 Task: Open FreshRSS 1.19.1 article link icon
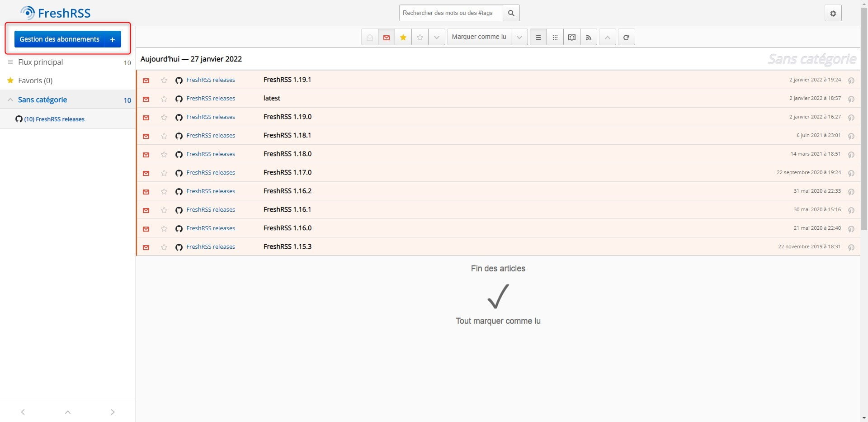[851, 81]
